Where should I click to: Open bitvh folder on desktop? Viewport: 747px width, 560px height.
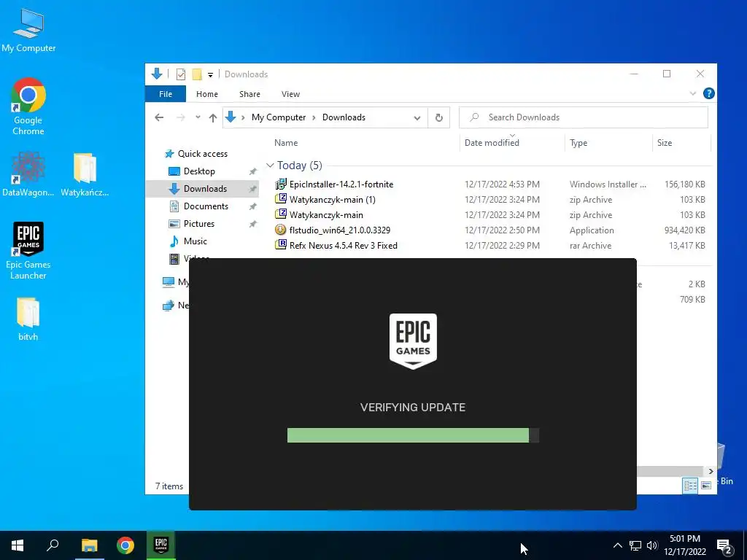(28, 319)
